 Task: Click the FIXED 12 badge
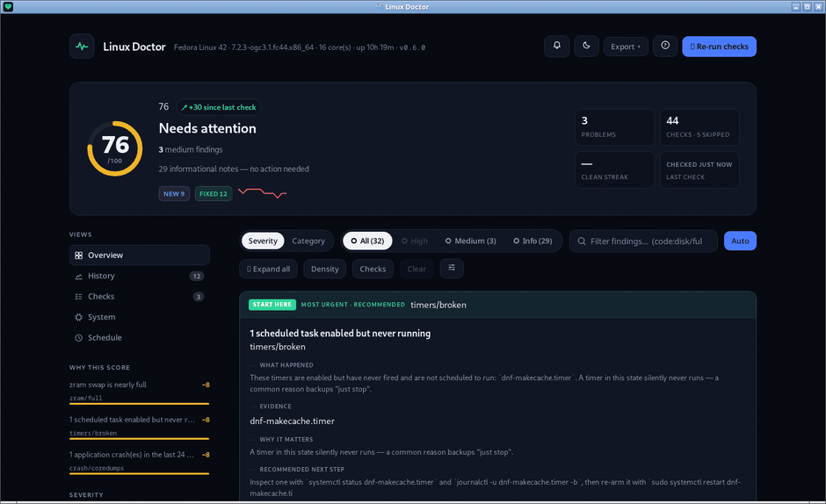(x=214, y=194)
